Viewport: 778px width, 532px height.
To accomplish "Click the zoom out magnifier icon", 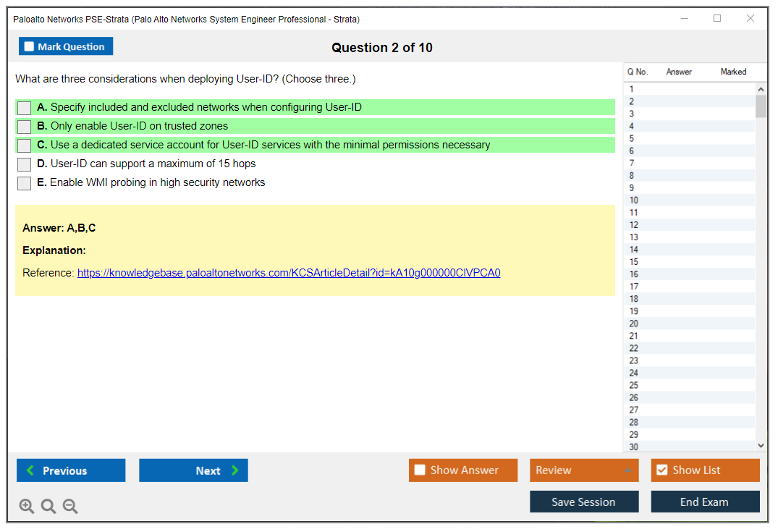I will point(70,507).
